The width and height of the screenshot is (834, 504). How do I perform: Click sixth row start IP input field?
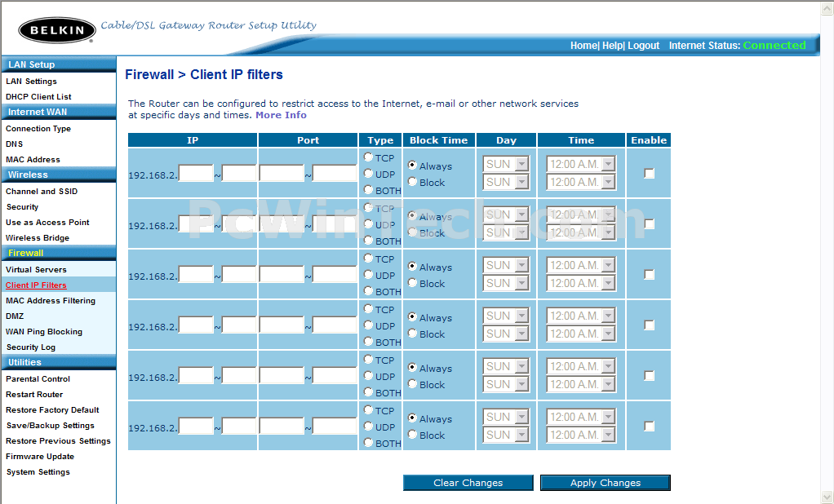(196, 426)
